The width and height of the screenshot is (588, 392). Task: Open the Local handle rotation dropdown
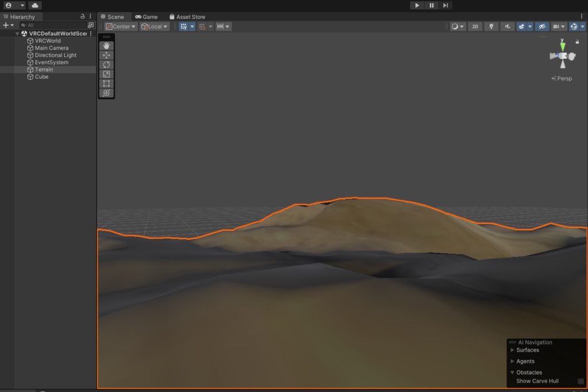coord(154,26)
